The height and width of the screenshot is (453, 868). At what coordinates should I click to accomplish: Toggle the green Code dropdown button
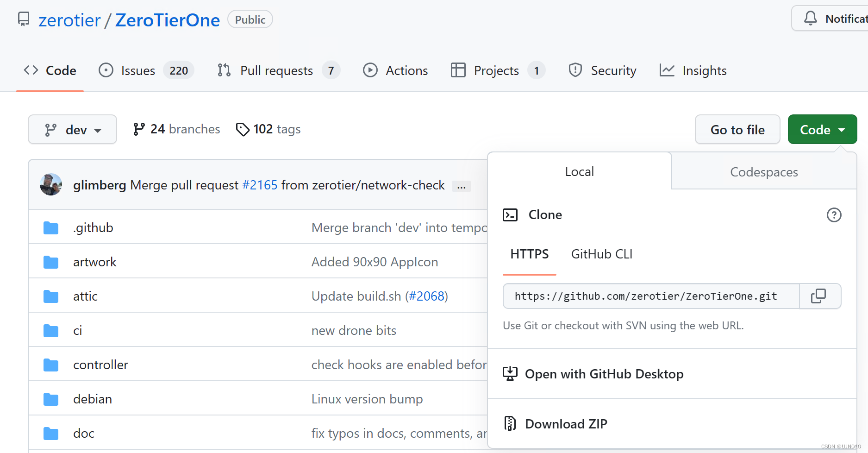coord(822,129)
